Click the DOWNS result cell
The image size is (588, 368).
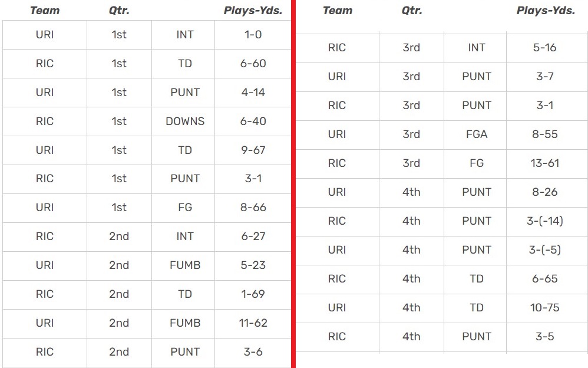point(185,121)
